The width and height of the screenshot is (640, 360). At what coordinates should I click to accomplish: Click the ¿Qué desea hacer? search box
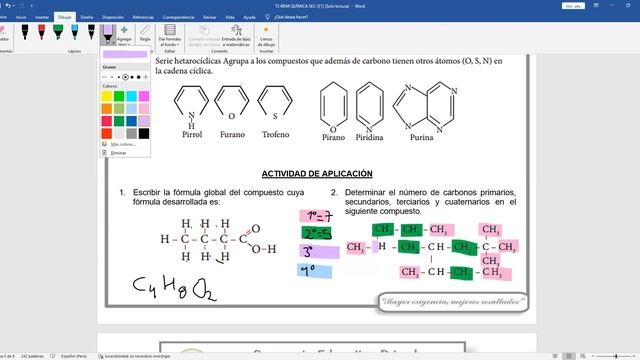coord(291,17)
